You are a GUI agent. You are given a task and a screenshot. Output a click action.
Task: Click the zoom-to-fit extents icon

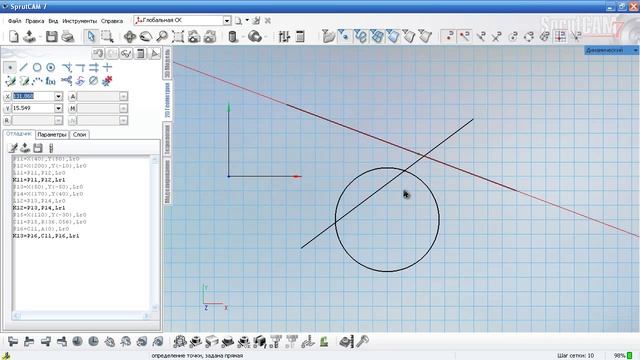[x=178, y=37]
